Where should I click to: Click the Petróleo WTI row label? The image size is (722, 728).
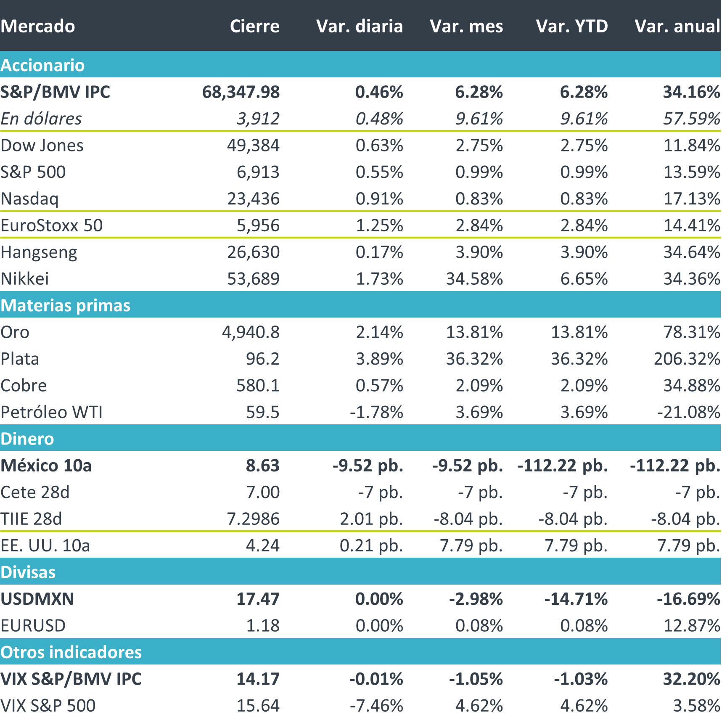tap(52, 412)
